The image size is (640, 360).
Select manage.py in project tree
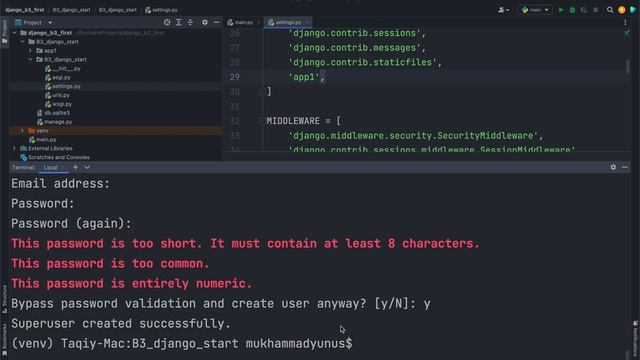click(58, 122)
